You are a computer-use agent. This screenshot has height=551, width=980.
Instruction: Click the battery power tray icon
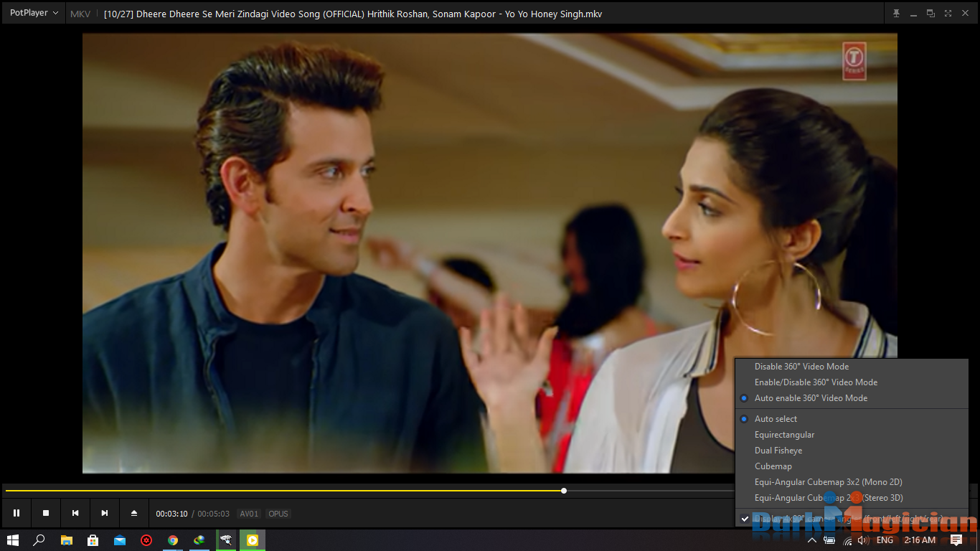829,540
